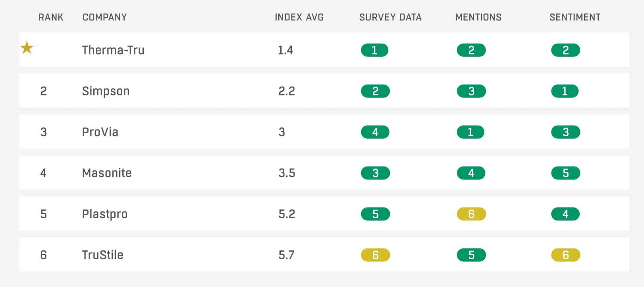Select the TruStile company name
This screenshot has height=287, width=644.
click(x=102, y=255)
